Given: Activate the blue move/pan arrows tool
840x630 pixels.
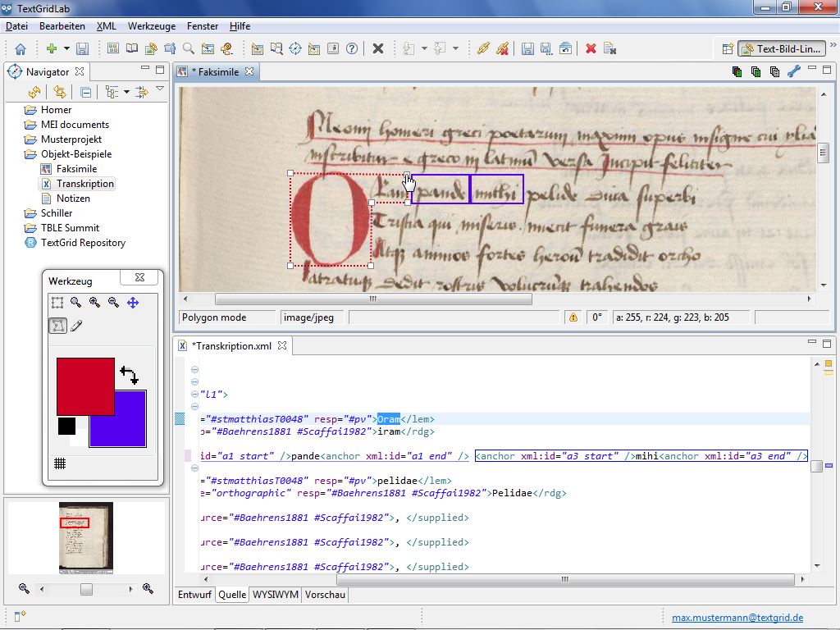Looking at the screenshot, I should click(132, 303).
